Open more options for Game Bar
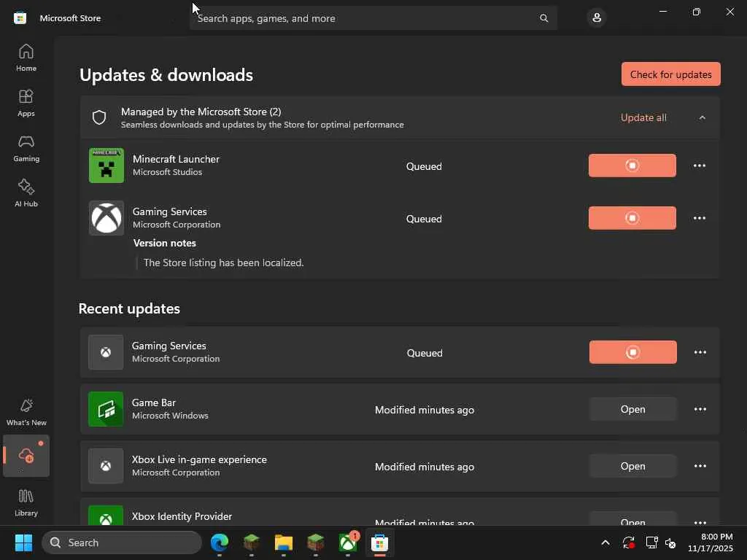The image size is (747, 560). (x=700, y=409)
